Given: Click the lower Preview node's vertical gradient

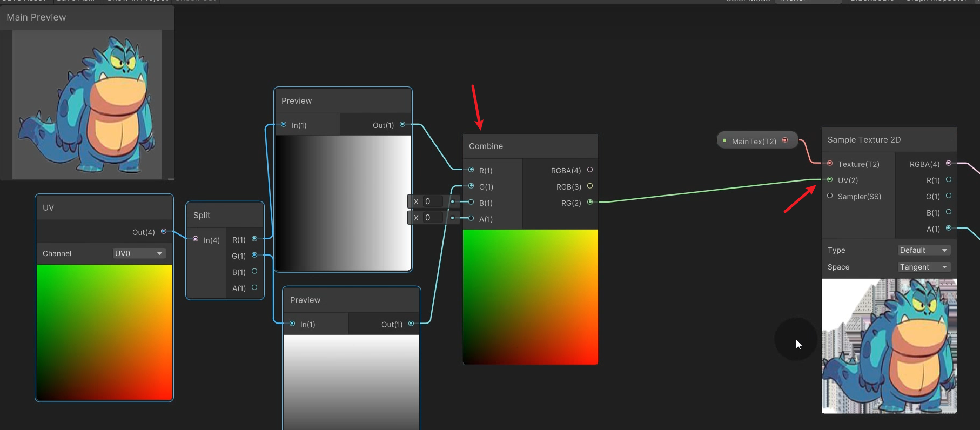Looking at the screenshot, I should tap(352, 382).
